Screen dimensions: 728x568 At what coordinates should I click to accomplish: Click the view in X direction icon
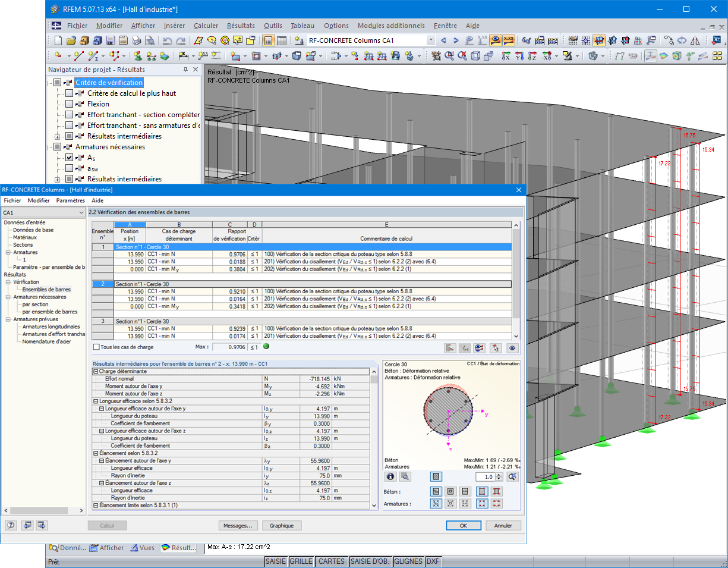tap(507, 56)
